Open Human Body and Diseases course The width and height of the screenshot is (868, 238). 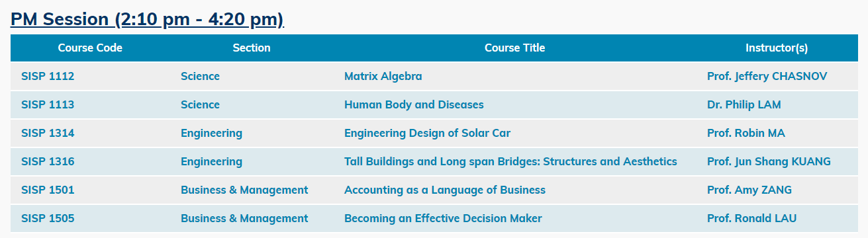(414, 104)
